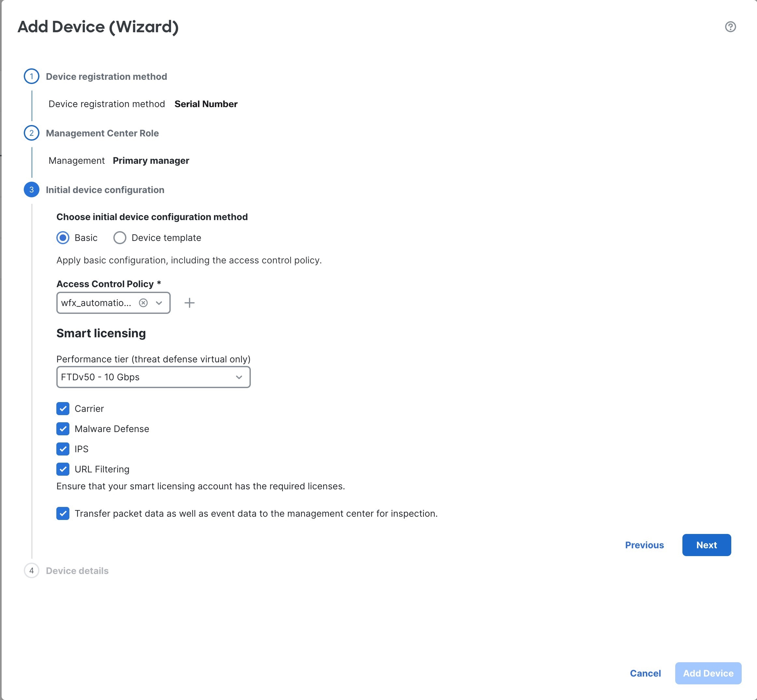The width and height of the screenshot is (757, 700).
Task: Select the Device template radio button
Action: pyautogui.click(x=120, y=238)
